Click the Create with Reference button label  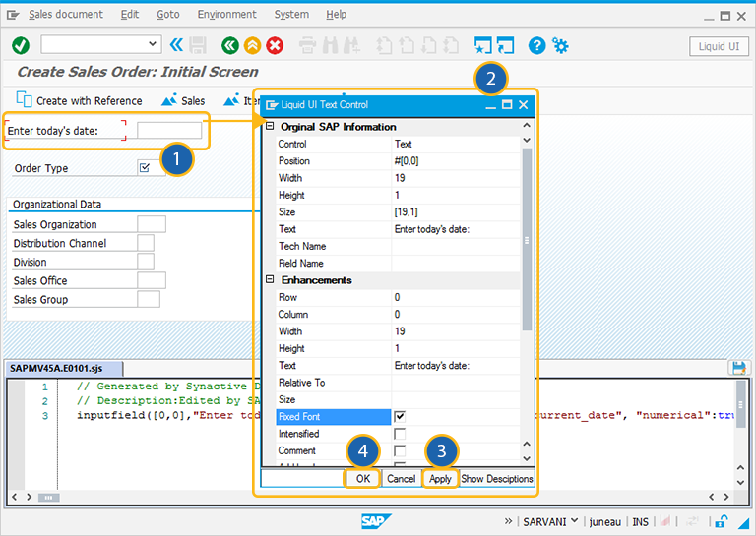(x=90, y=101)
